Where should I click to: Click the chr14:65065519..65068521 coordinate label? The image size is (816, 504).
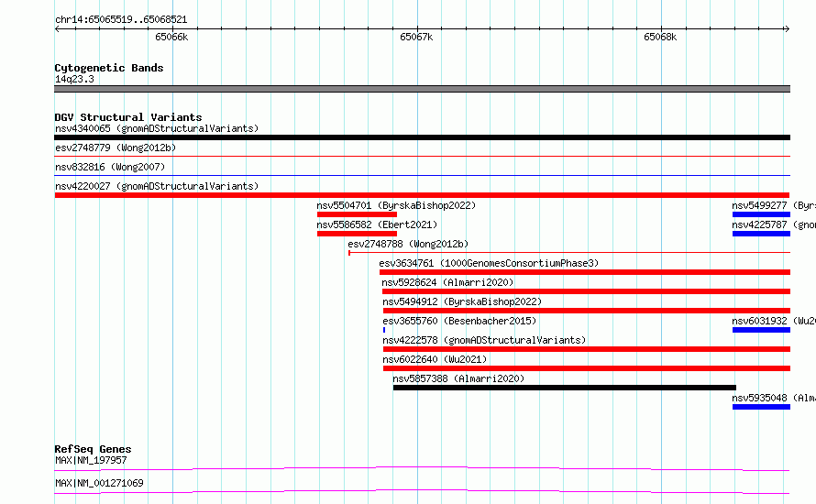click(121, 20)
